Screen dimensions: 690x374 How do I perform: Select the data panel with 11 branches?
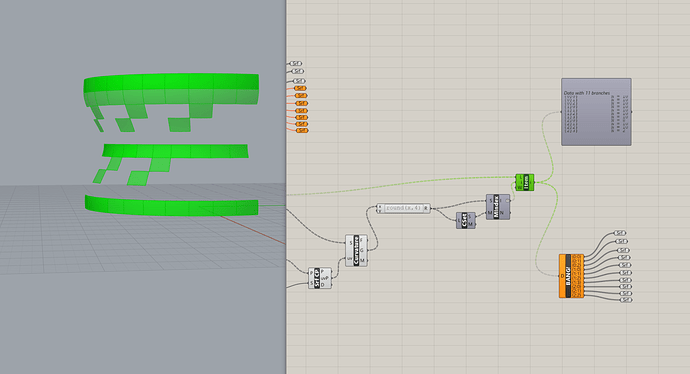pos(596,112)
